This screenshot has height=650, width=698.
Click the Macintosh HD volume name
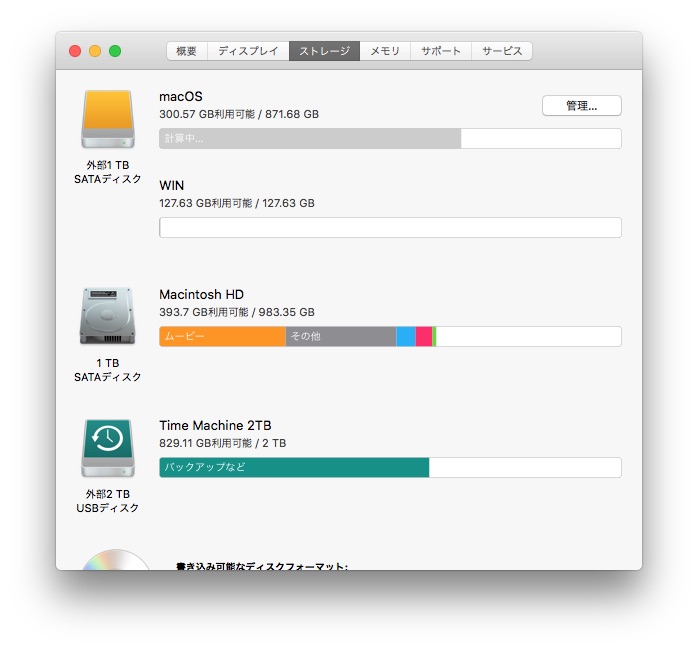click(x=202, y=294)
